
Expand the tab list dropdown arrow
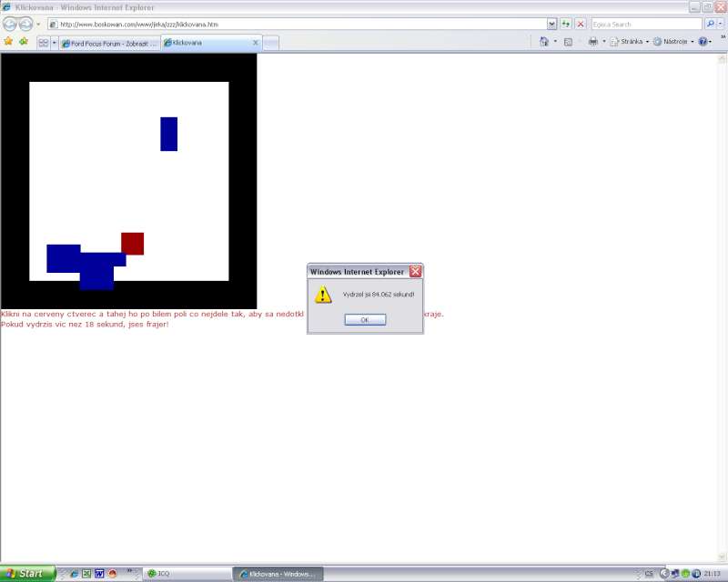click(x=54, y=43)
